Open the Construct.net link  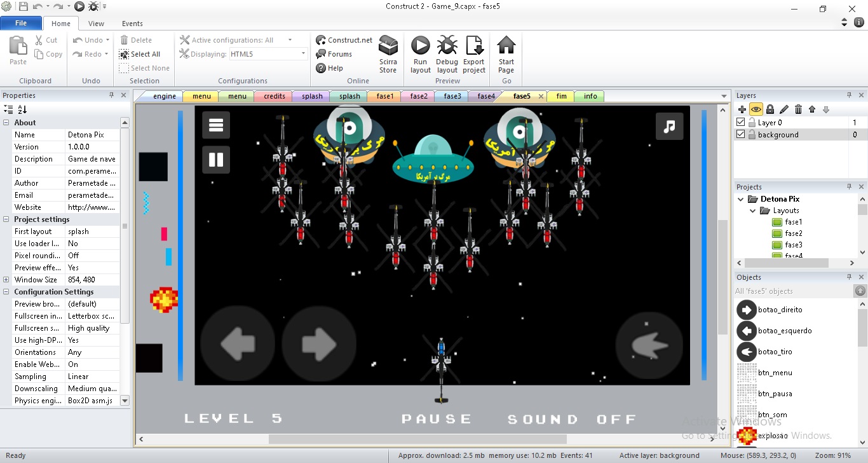(344, 40)
